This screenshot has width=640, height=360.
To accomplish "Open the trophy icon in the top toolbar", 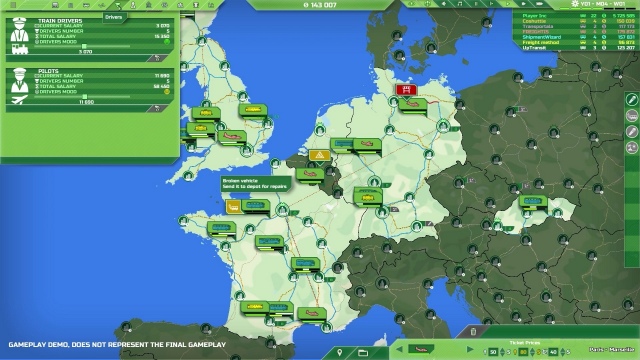I will point(196,5).
